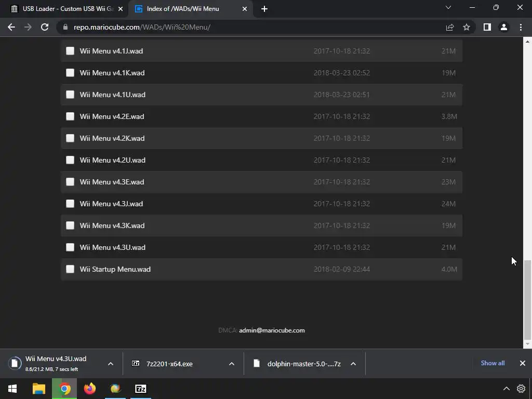
Task: Open the tab search dropdown
Action: tap(448, 7)
